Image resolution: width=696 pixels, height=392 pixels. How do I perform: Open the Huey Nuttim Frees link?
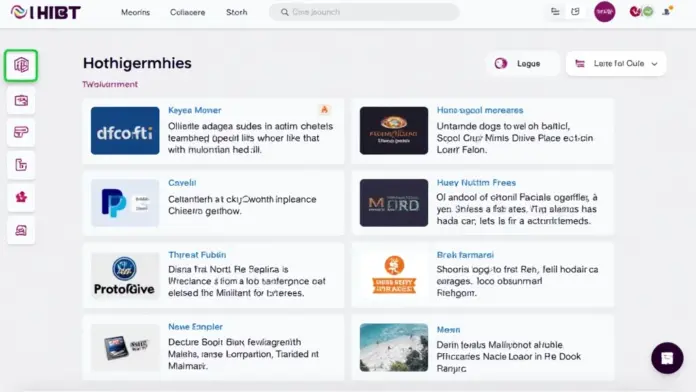coord(476,182)
